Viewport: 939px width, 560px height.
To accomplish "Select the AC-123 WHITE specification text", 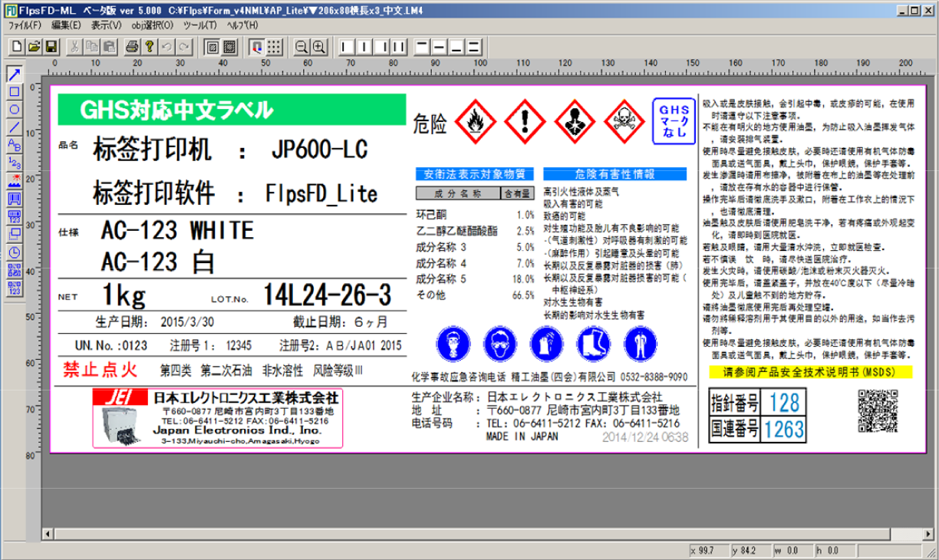I will tap(176, 230).
